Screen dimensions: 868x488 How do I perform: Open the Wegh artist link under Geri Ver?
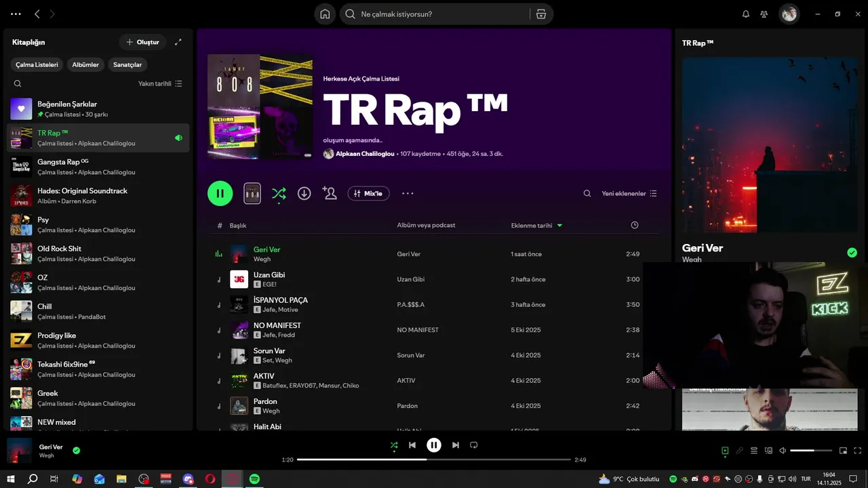pyautogui.click(x=262, y=259)
